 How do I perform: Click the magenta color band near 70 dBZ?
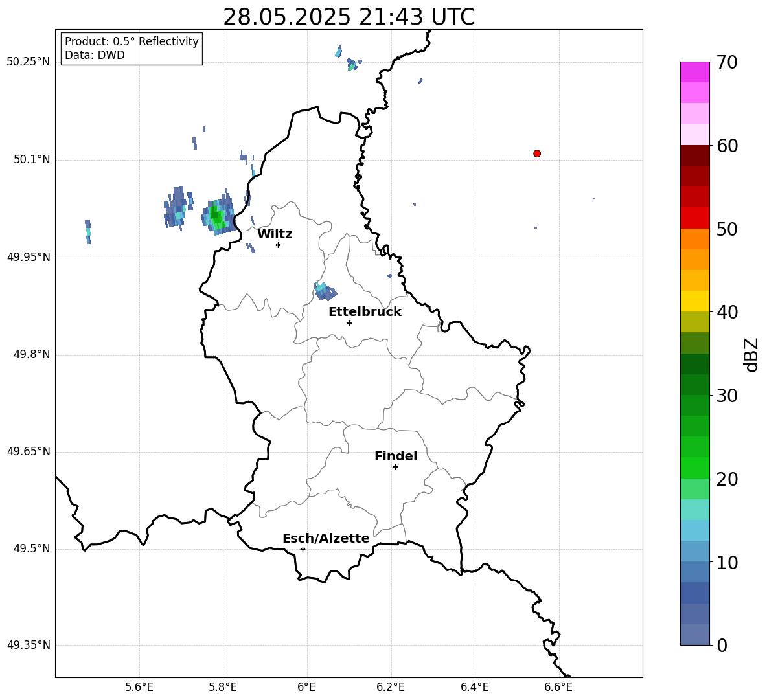click(695, 72)
